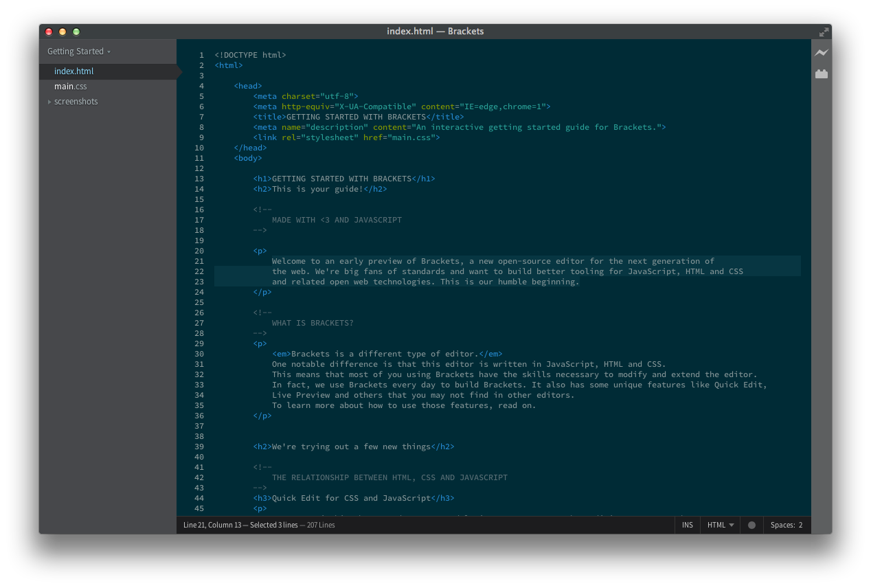Click the comment 'MADE WITH <3 AND JAVASCRIPT'

(x=337, y=220)
